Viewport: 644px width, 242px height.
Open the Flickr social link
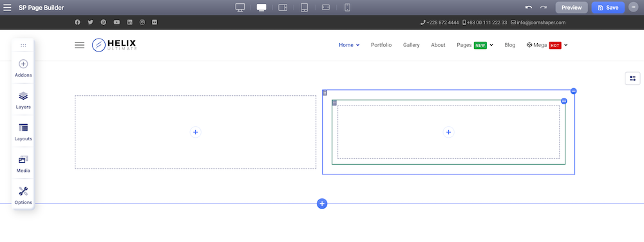point(155,22)
